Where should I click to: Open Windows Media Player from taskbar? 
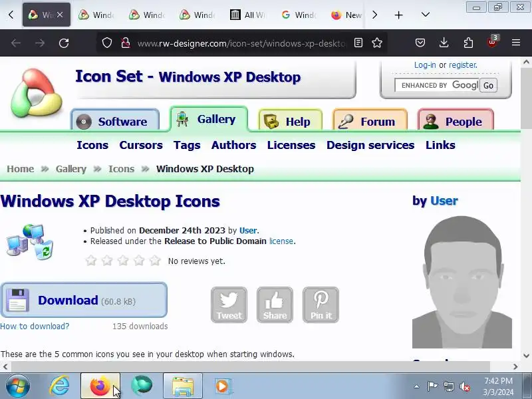(x=222, y=386)
